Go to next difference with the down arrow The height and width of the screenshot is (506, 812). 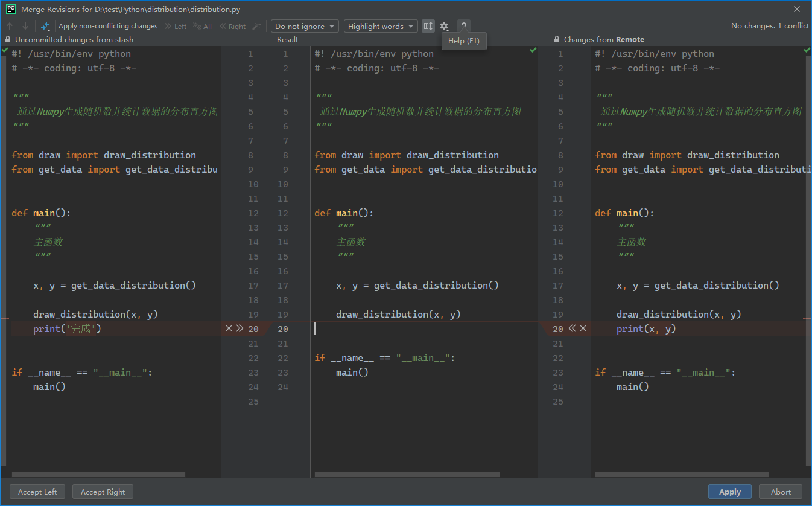(25, 26)
